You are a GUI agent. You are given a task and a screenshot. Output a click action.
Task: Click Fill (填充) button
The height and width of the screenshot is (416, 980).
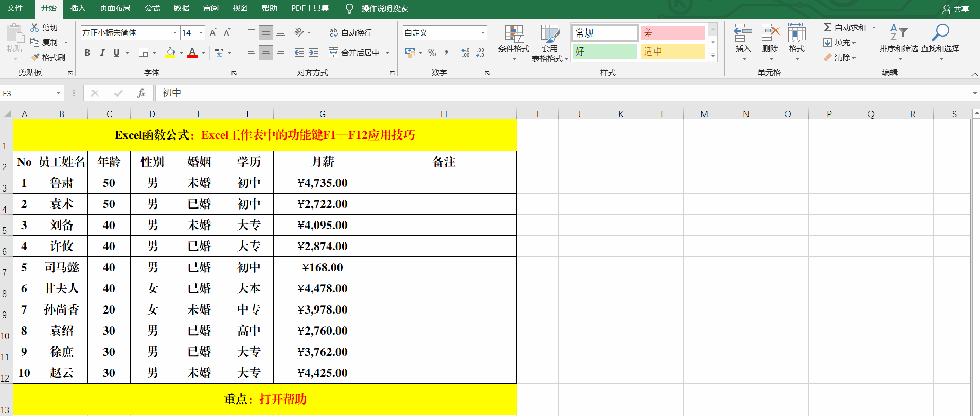[839, 42]
